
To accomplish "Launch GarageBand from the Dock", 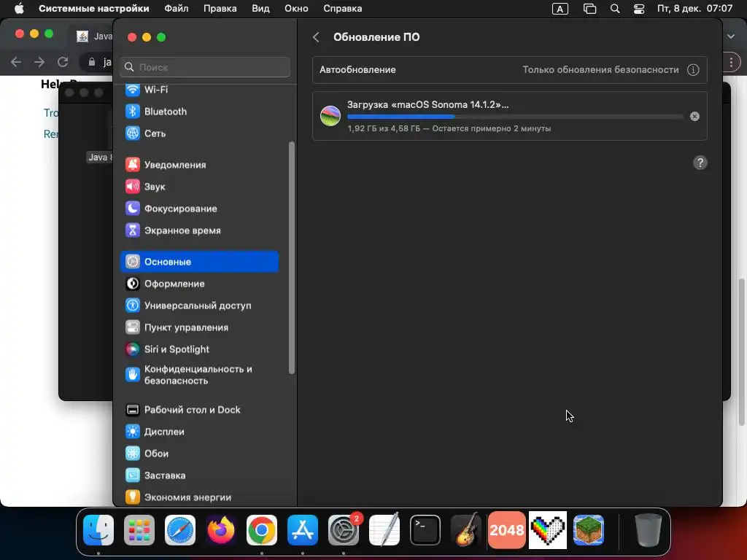I will 466,530.
